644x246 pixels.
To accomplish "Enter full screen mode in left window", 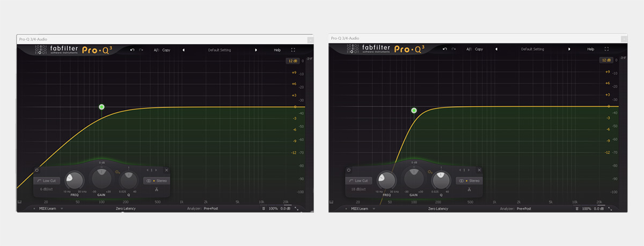I will point(293,49).
